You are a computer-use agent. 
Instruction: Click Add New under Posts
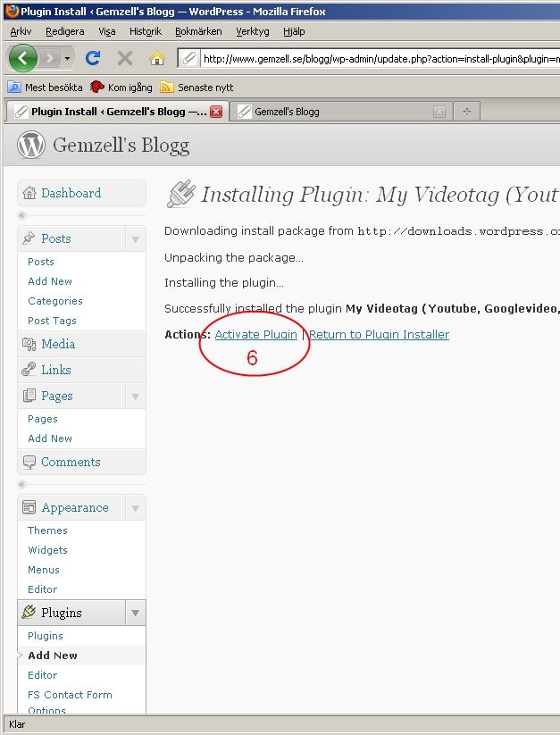pyautogui.click(x=50, y=281)
